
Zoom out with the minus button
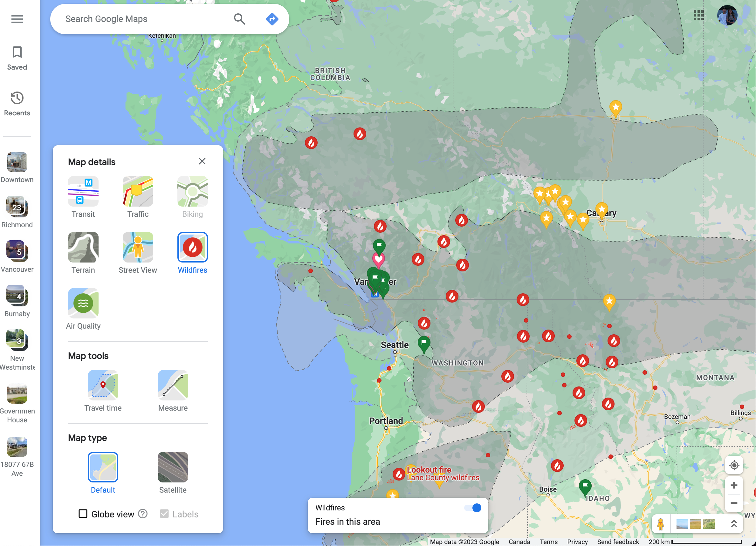(x=734, y=503)
